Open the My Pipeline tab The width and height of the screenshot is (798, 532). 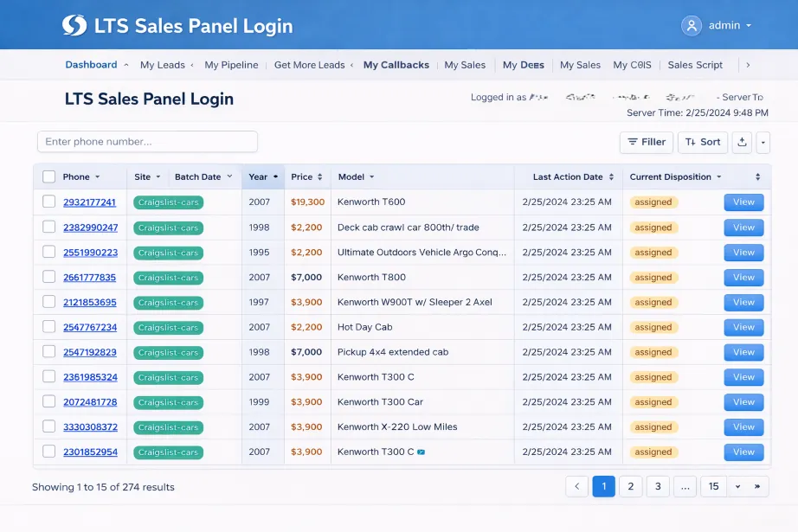(x=231, y=65)
